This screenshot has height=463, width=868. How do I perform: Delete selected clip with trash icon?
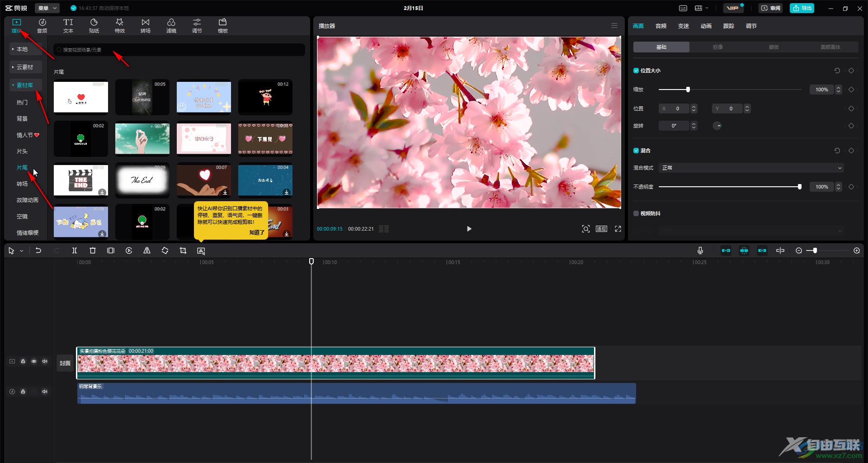click(93, 250)
